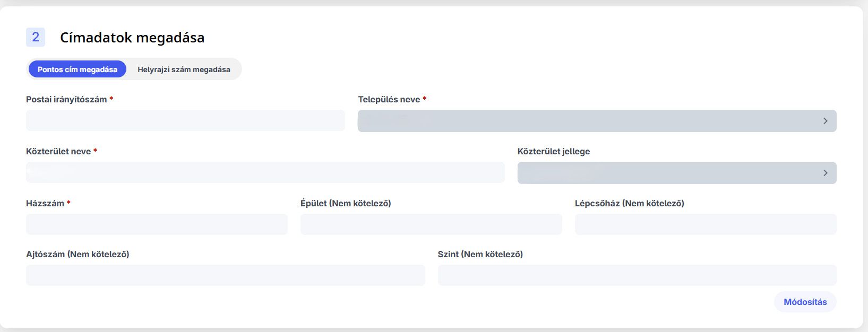Click the Lépcsőház optional input
Image resolution: width=868 pixels, height=332 pixels.
tap(706, 224)
